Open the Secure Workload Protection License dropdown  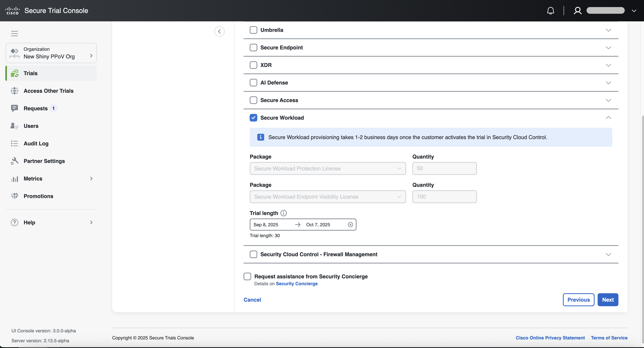pos(328,168)
